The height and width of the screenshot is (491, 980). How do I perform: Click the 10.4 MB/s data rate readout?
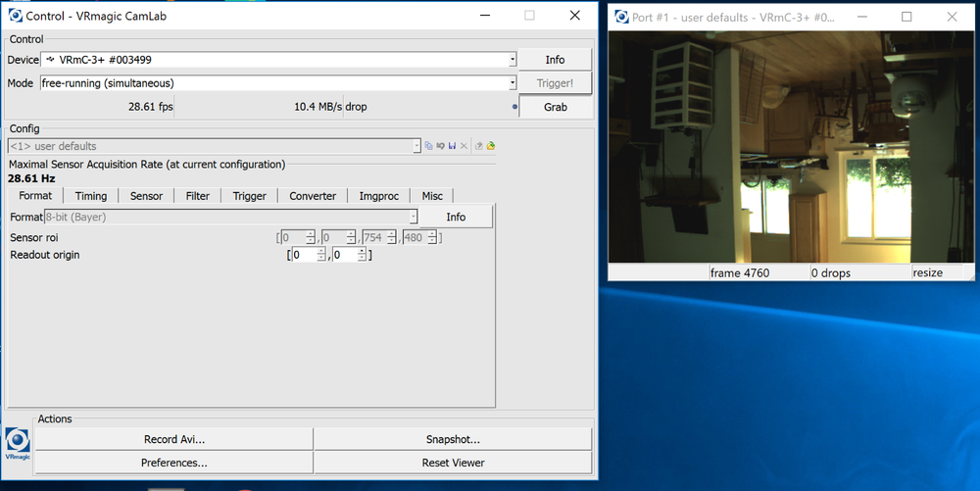318,107
